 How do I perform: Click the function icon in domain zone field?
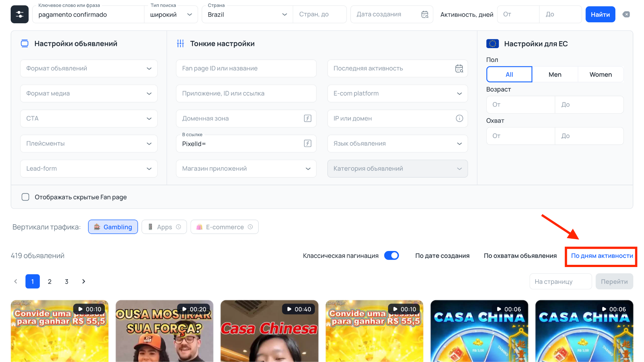pos(308,119)
